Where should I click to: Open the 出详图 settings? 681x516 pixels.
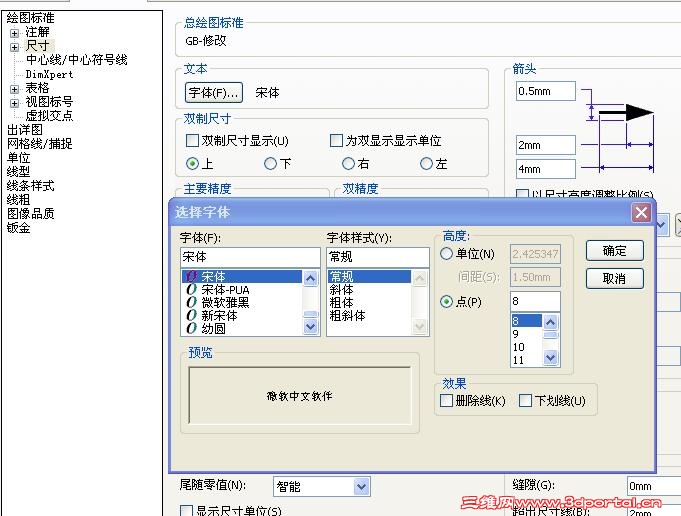pos(24,129)
